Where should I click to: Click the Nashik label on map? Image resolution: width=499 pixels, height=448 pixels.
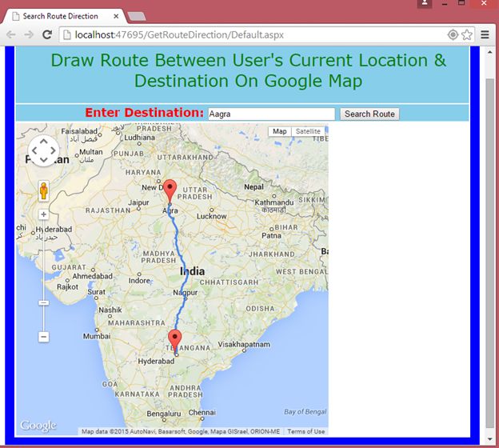click(110, 310)
